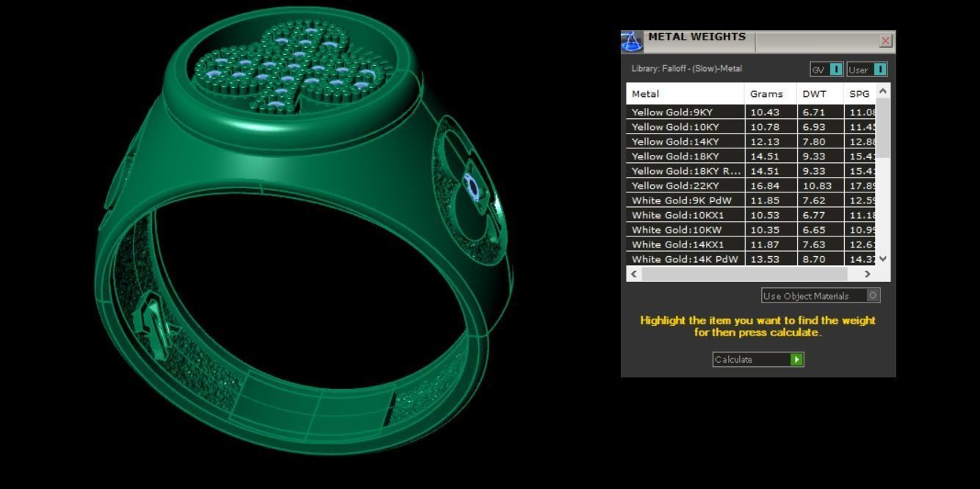Click the Calculate button

pyautogui.click(x=758, y=360)
